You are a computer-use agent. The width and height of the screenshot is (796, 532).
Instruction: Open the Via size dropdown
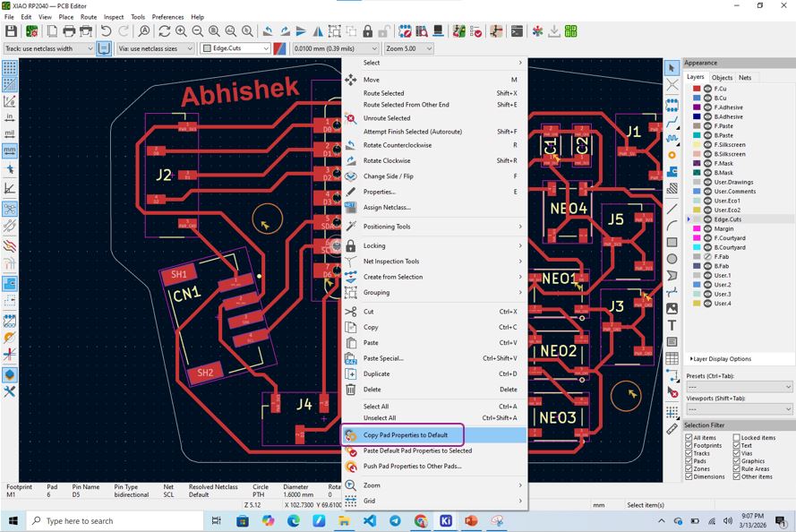tap(156, 48)
